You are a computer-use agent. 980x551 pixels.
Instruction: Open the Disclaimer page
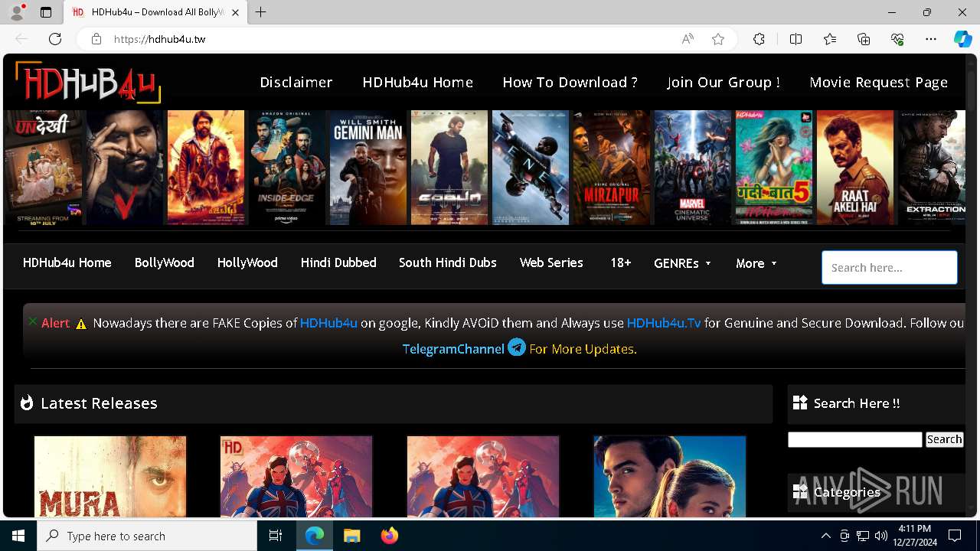pos(296,82)
